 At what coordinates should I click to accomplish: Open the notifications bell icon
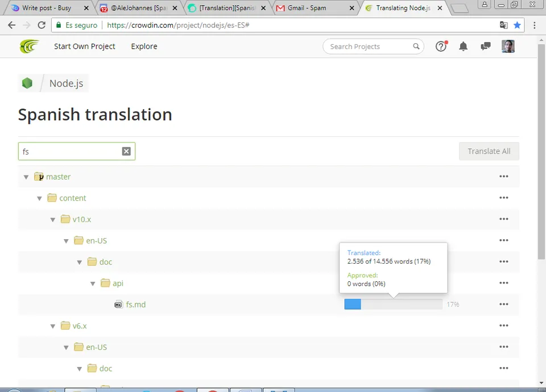coord(463,46)
